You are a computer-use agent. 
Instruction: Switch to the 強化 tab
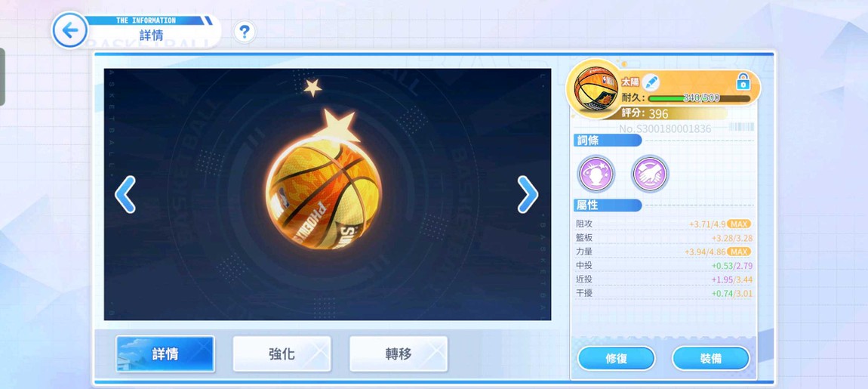[x=282, y=353]
